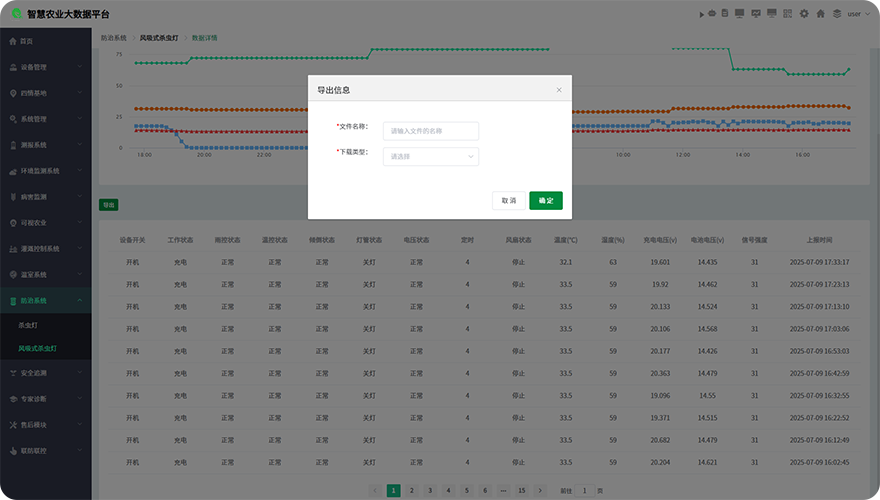Click the 文件名称 text input field

click(x=430, y=131)
